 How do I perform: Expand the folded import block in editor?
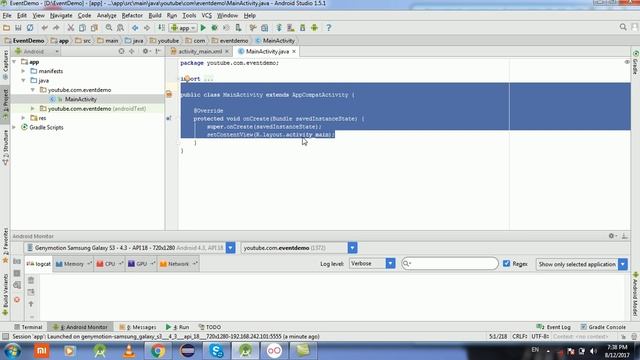208,79
